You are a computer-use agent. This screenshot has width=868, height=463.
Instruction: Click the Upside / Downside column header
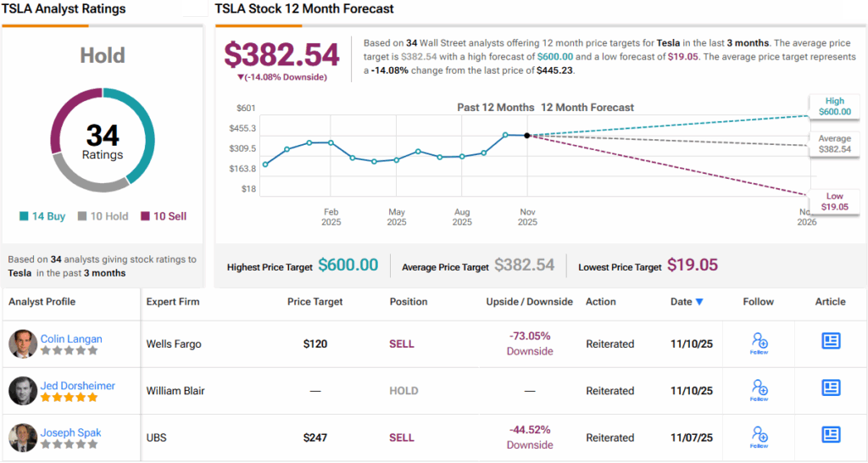tap(530, 301)
